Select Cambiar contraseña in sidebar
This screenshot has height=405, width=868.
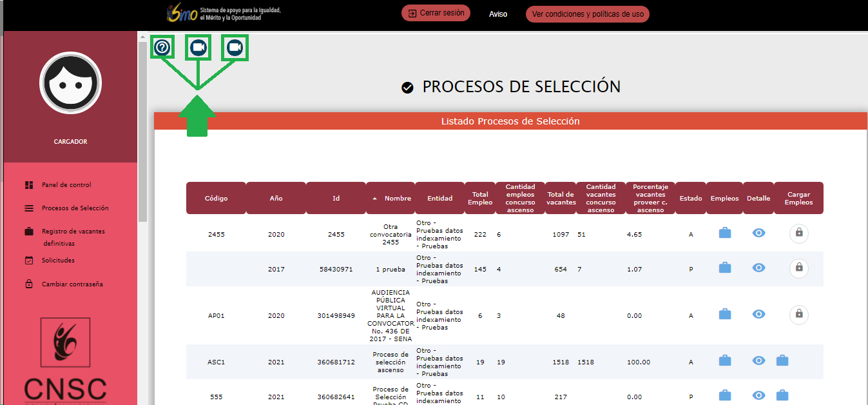pyautogui.click(x=72, y=284)
